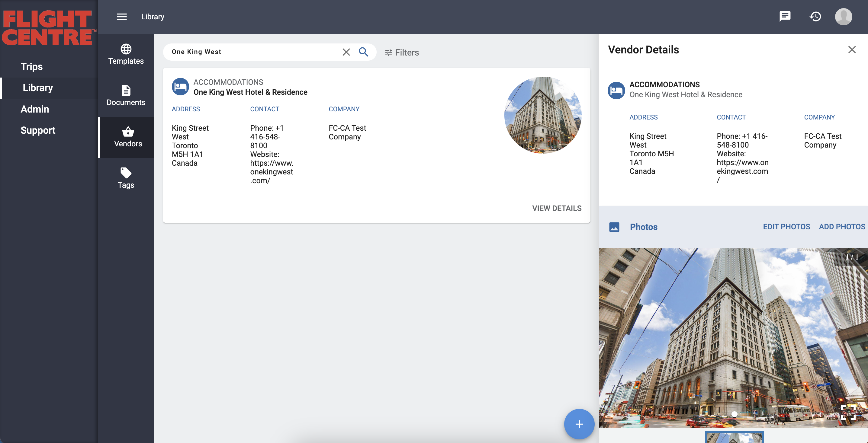Open the user profile avatar
Image resolution: width=868 pixels, height=443 pixels.
(844, 17)
